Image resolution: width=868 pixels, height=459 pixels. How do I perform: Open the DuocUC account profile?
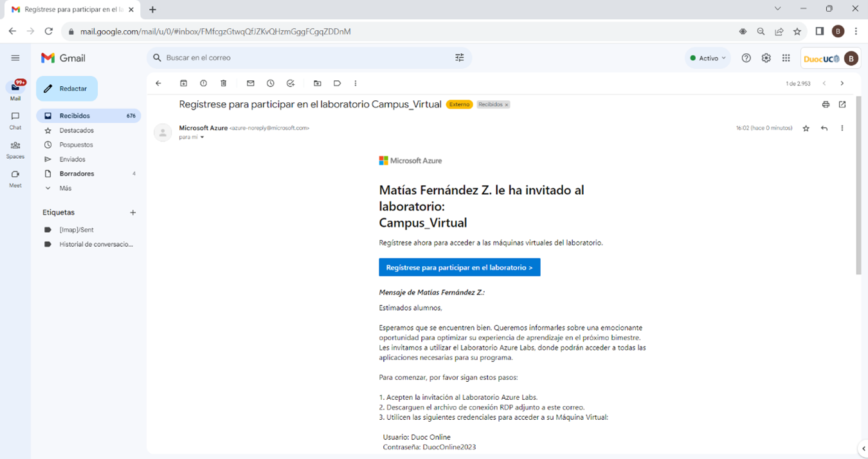coord(831,59)
